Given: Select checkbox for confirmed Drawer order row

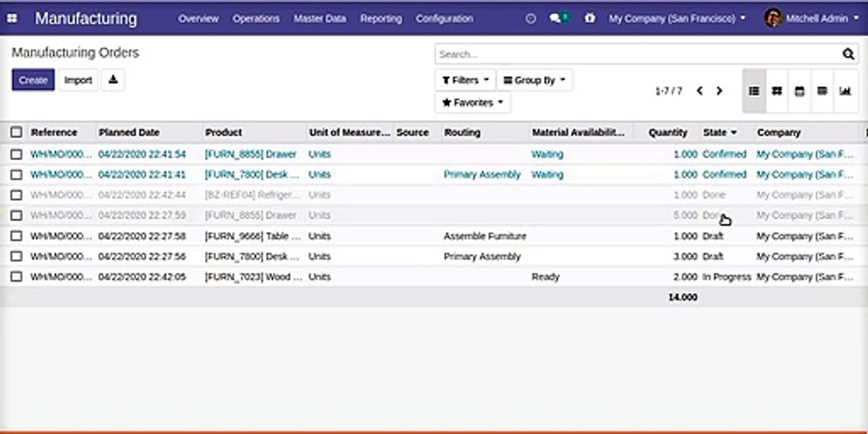Looking at the screenshot, I should (x=16, y=154).
